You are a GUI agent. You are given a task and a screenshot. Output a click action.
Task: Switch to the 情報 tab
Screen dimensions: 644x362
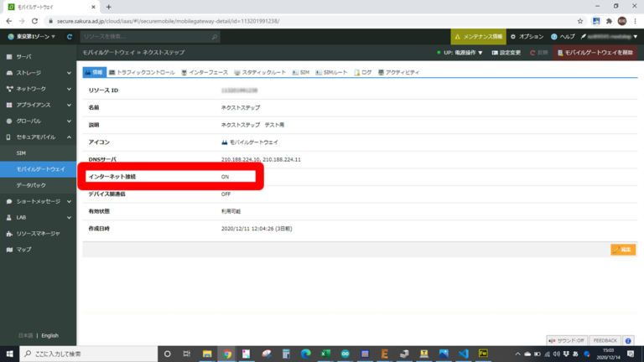[95, 72]
